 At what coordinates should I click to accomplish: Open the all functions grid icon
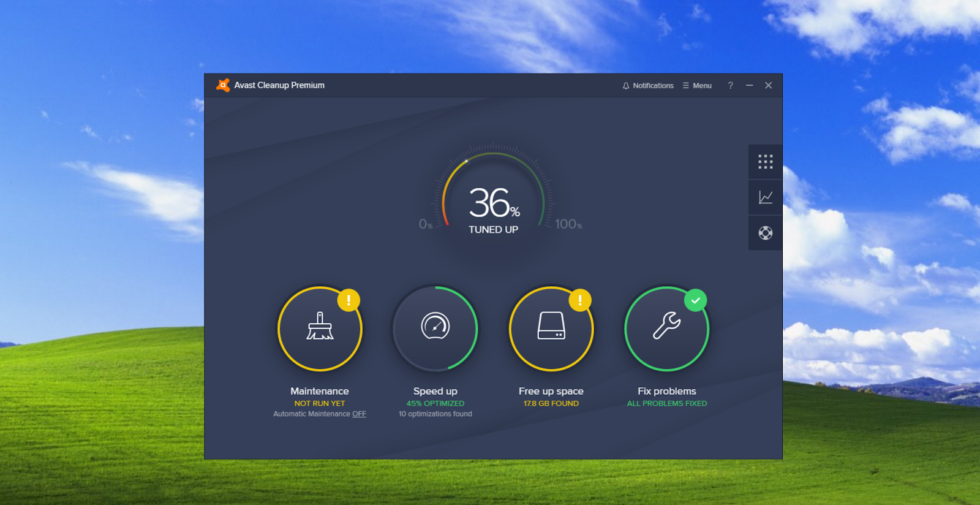click(766, 162)
